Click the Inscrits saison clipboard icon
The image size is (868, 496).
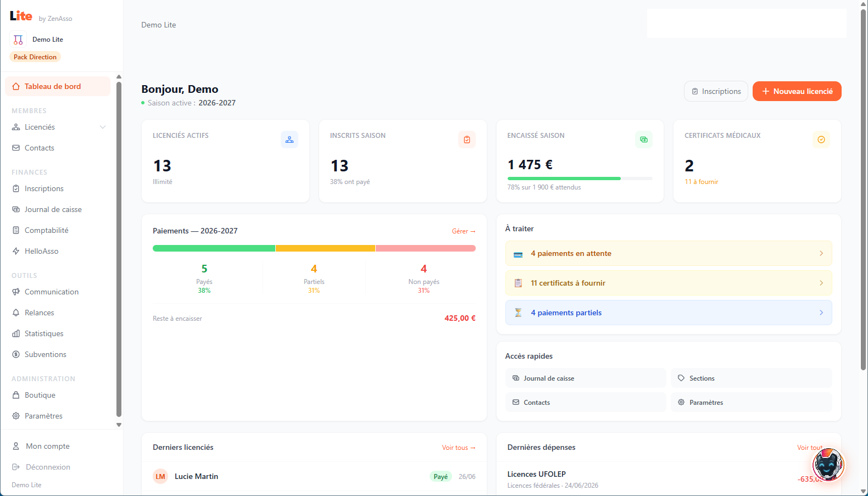[467, 140]
